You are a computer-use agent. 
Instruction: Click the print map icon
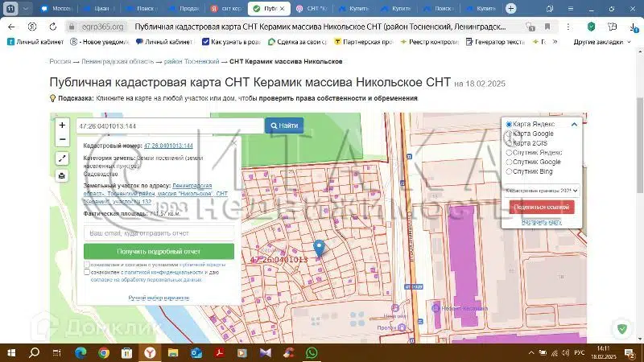62,175
